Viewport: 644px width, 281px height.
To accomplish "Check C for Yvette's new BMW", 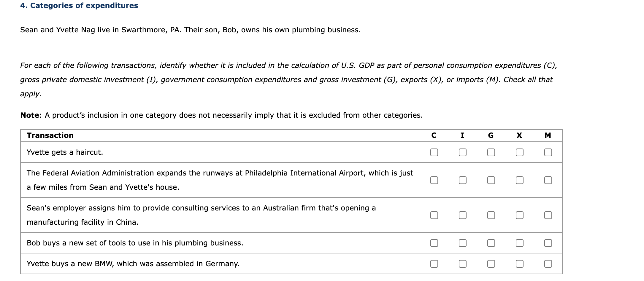I will (434, 264).
